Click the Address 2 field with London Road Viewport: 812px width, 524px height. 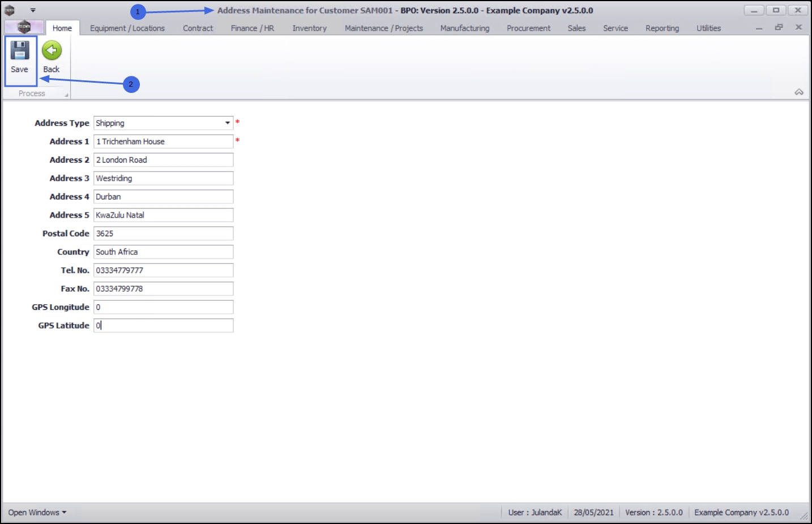click(x=164, y=160)
